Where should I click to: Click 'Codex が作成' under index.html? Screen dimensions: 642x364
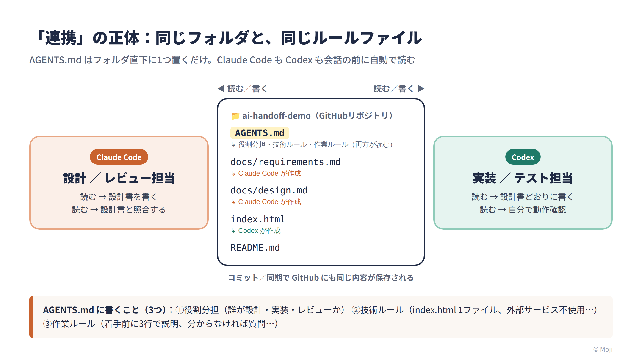pos(259,231)
